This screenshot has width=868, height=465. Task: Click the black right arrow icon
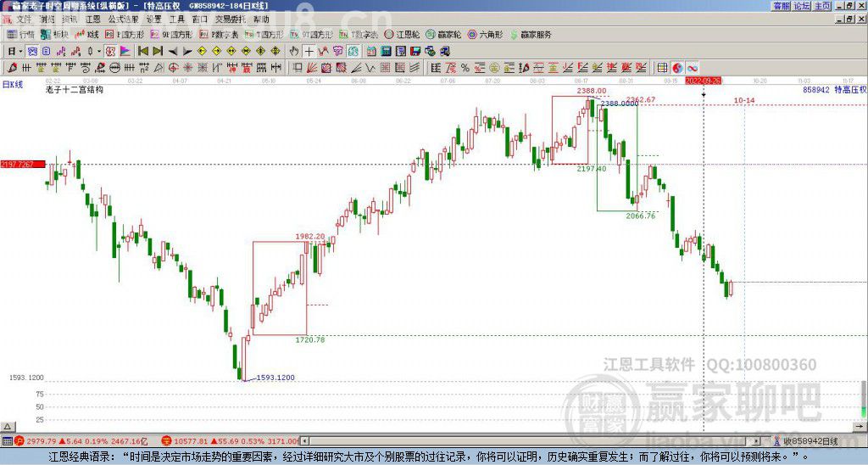[x=187, y=52]
